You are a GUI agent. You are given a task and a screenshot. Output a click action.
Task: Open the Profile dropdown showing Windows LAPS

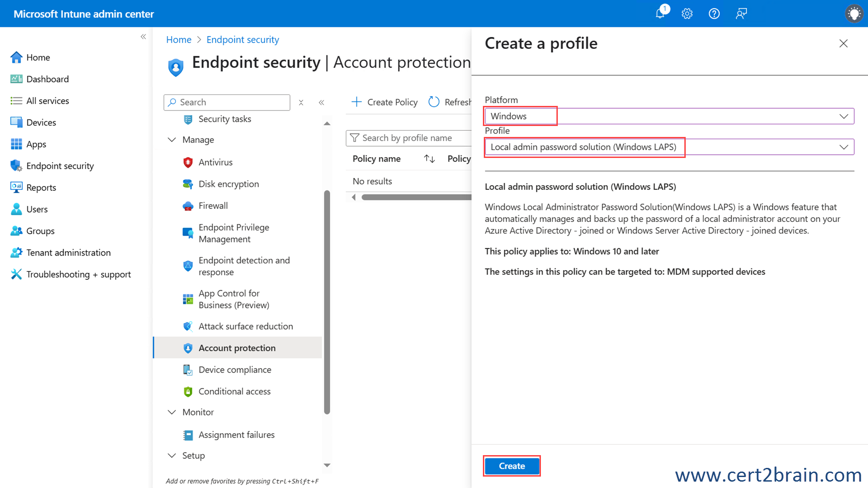[x=669, y=147]
